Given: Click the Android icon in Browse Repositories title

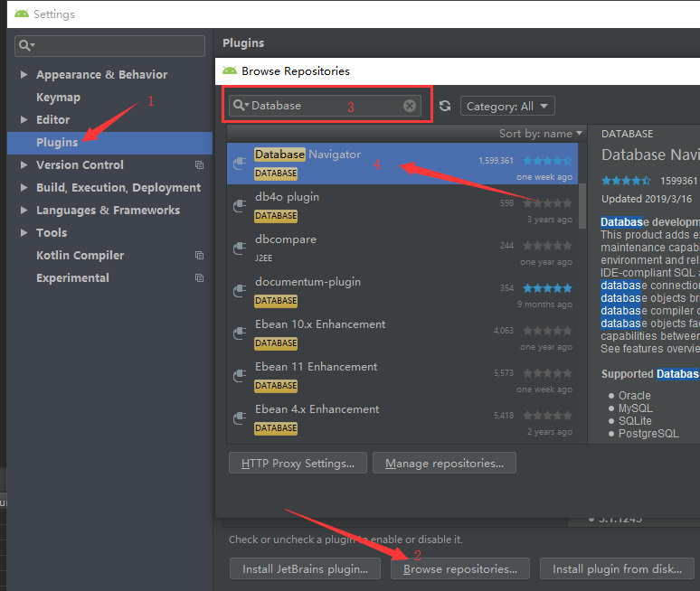Looking at the screenshot, I should pos(230,70).
